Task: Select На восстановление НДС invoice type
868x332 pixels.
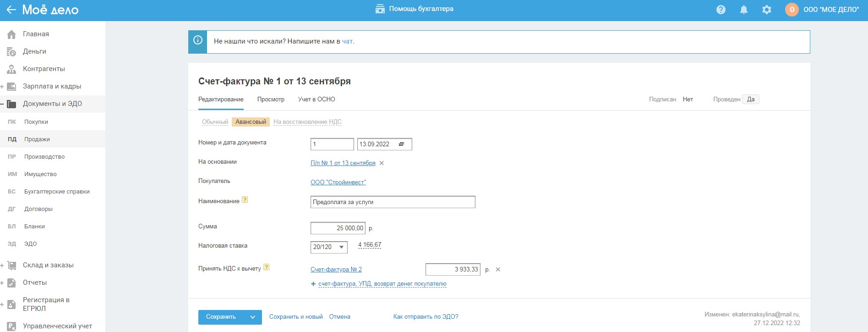Action: [x=307, y=122]
